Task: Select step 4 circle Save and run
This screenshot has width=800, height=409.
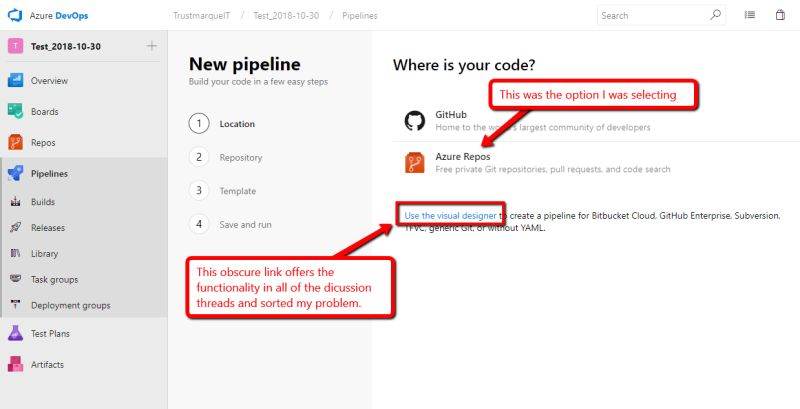Action: pos(199,224)
